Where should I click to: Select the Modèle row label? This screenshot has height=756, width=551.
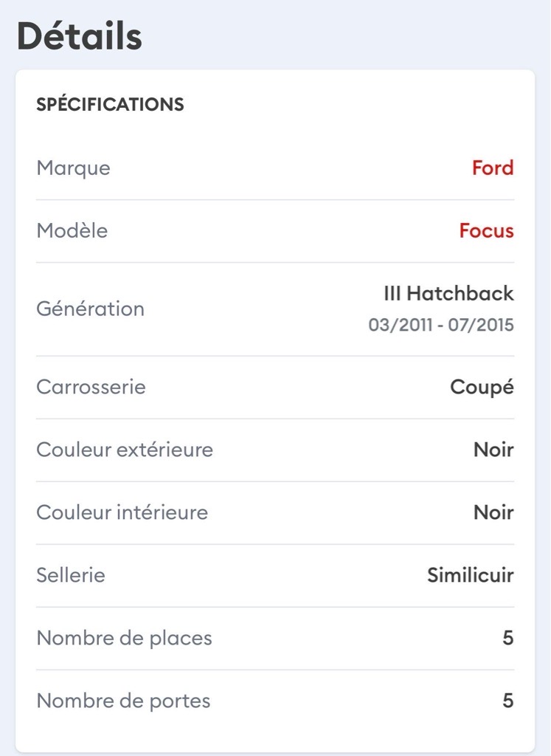coord(72,231)
